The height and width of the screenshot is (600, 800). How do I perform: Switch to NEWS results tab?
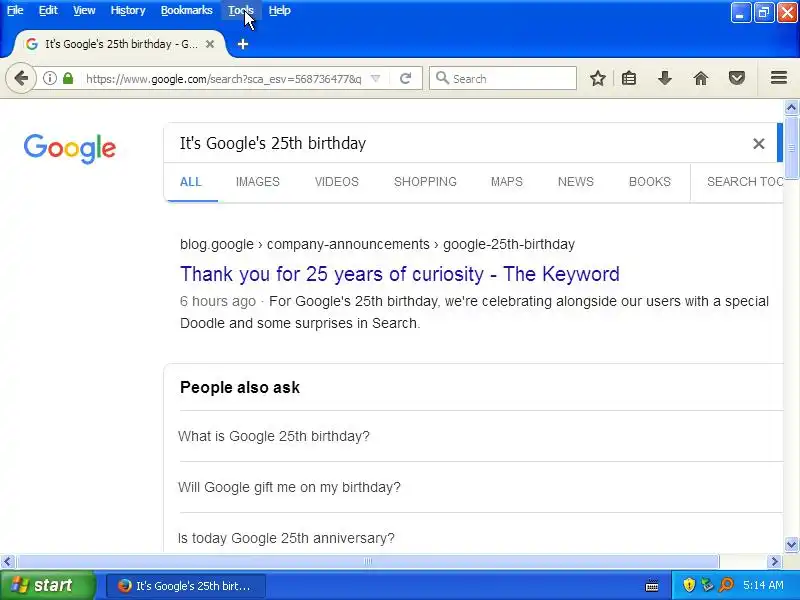pyautogui.click(x=576, y=182)
